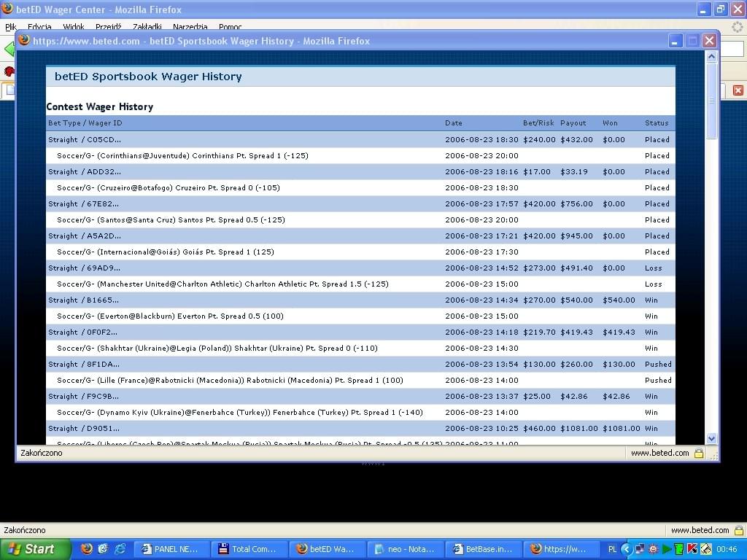Click the green play icon in the system tray
The image size is (747, 560).
coord(667,549)
